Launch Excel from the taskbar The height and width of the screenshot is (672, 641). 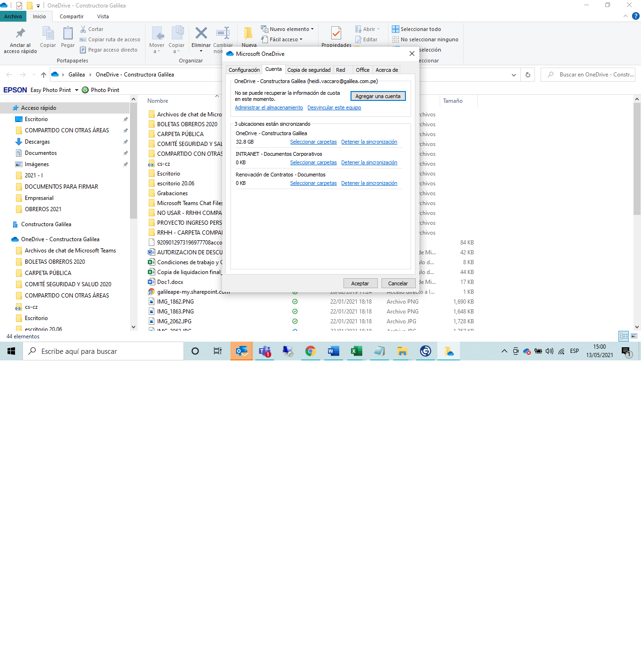point(357,351)
